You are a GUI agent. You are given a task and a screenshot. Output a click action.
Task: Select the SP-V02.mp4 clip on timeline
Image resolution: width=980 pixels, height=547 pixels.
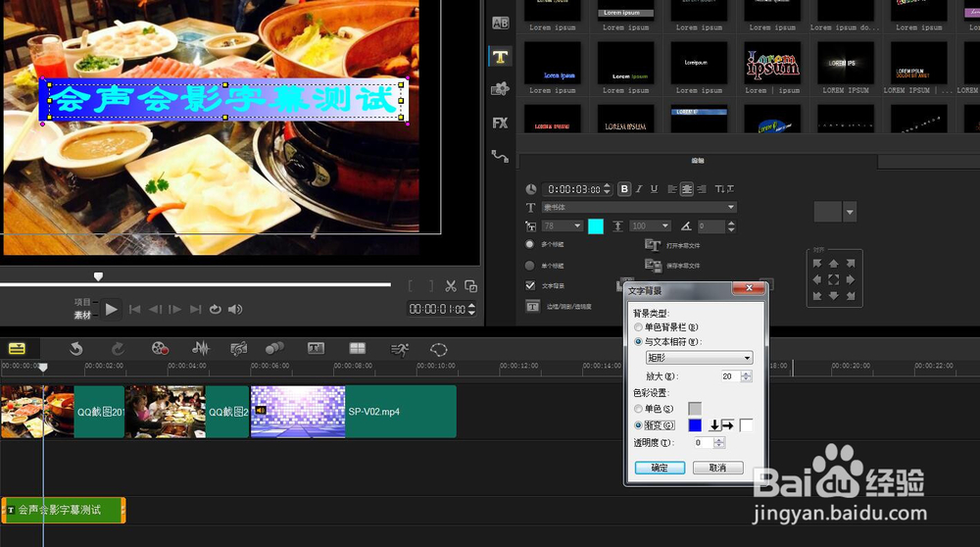click(x=354, y=412)
